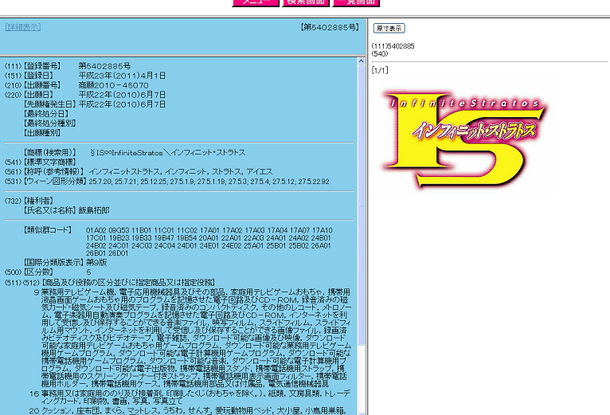Open the 詳細表示 detail view link
The width and height of the screenshot is (610, 415).
click(23, 27)
